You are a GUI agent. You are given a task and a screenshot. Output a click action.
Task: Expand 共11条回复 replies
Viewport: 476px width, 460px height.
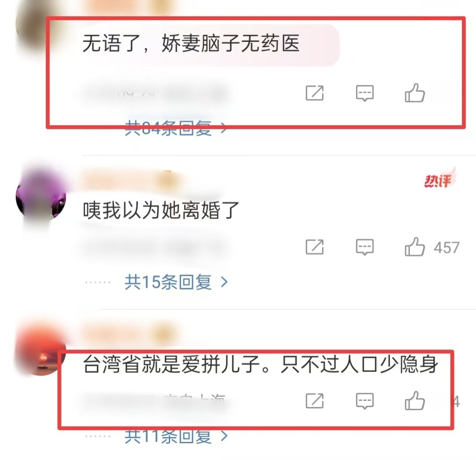(x=176, y=436)
